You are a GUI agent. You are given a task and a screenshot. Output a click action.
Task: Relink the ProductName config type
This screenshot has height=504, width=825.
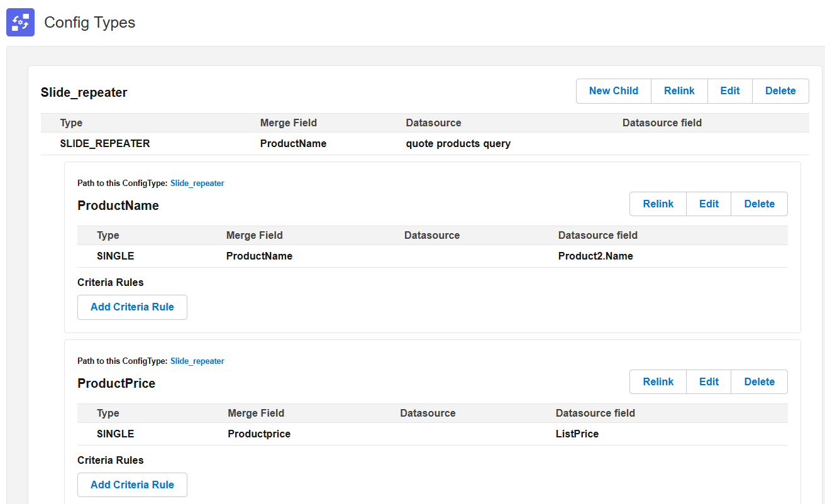(658, 204)
